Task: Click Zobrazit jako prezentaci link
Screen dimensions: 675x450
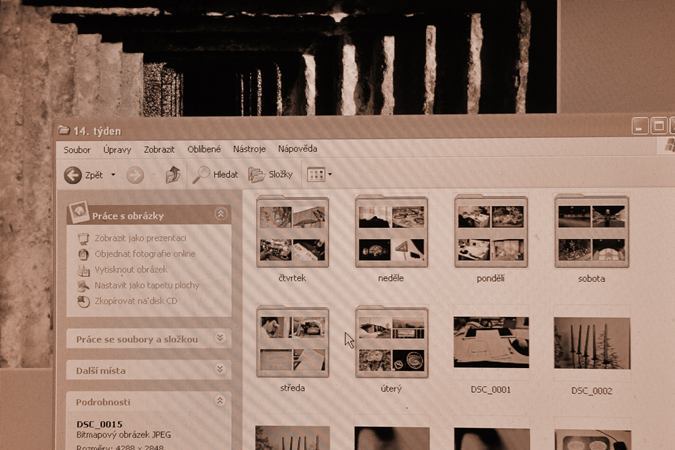Action: (140, 238)
